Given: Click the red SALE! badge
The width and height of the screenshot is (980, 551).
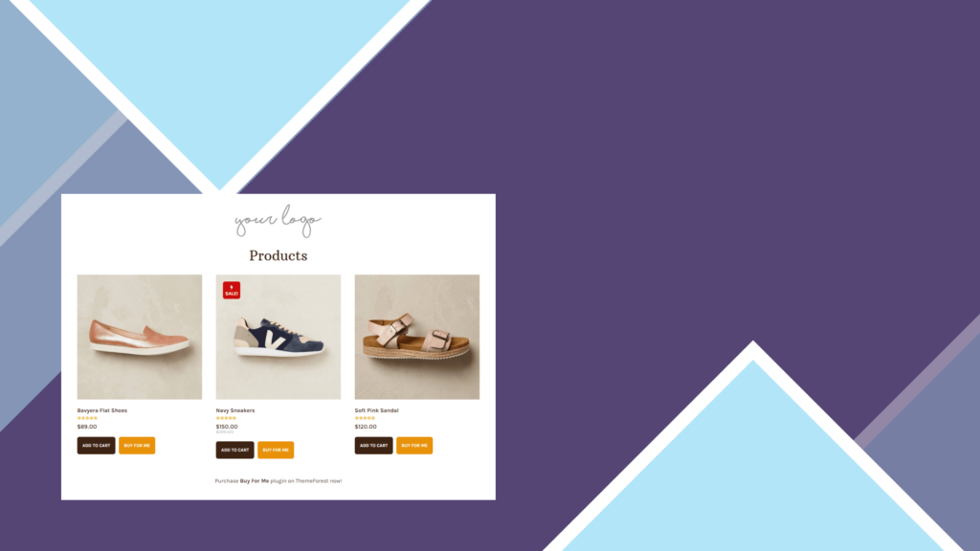Looking at the screenshot, I should coord(232,290).
